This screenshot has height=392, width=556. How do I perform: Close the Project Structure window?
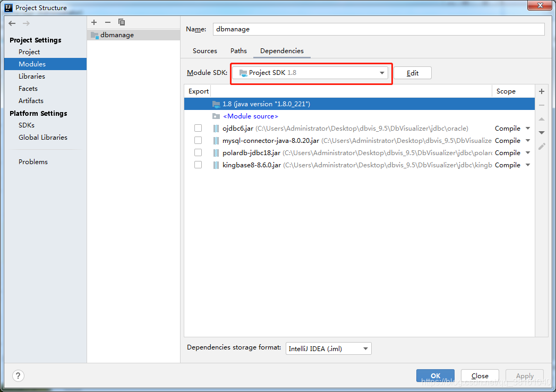pos(540,5)
